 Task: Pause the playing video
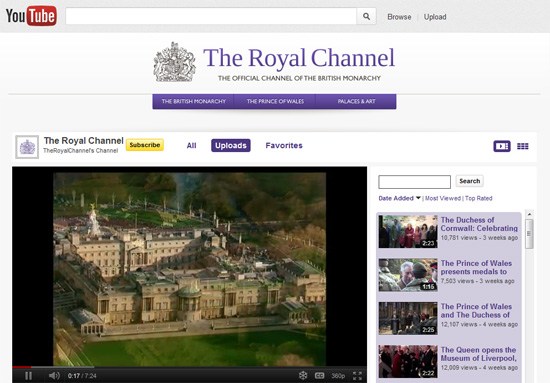click(29, 376)
